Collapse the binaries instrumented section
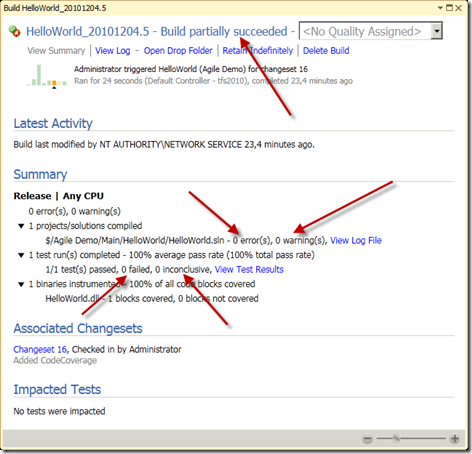 pyautogui.click(x=21, y=284)
